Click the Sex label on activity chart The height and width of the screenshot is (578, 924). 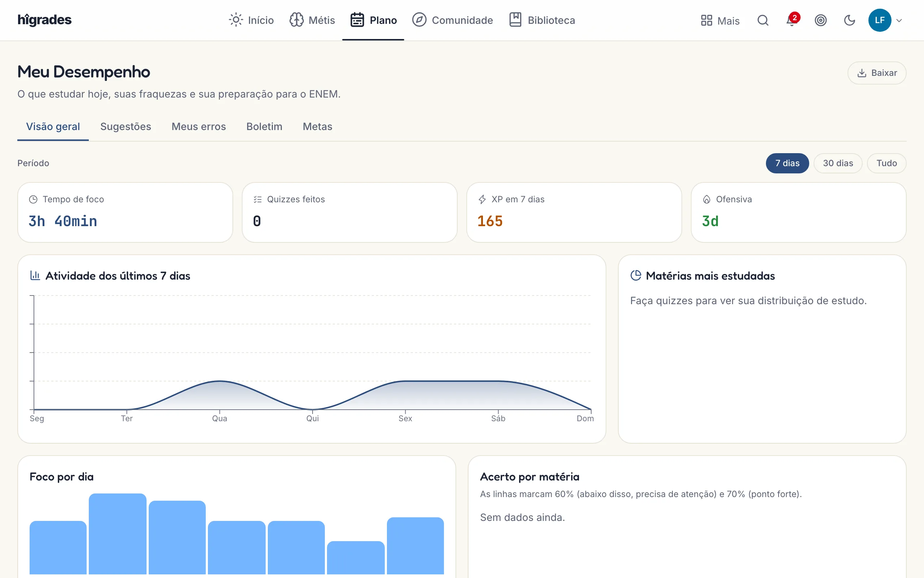pyautogui.click(x=405, y=419)
